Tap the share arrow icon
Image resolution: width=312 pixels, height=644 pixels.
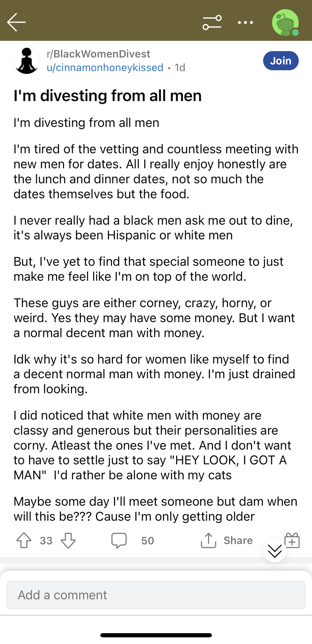pos(208,540)
